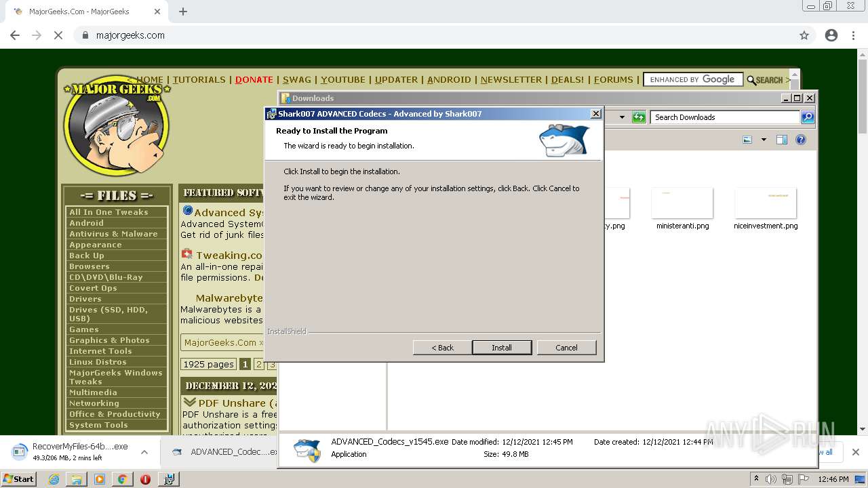Open the view options dropdown arrow
Screen dimensions: 868x488
(764, 140)
